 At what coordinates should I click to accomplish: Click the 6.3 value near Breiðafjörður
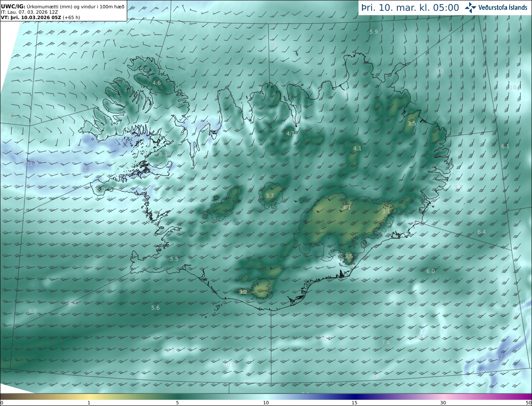click(x=163, y=154)
